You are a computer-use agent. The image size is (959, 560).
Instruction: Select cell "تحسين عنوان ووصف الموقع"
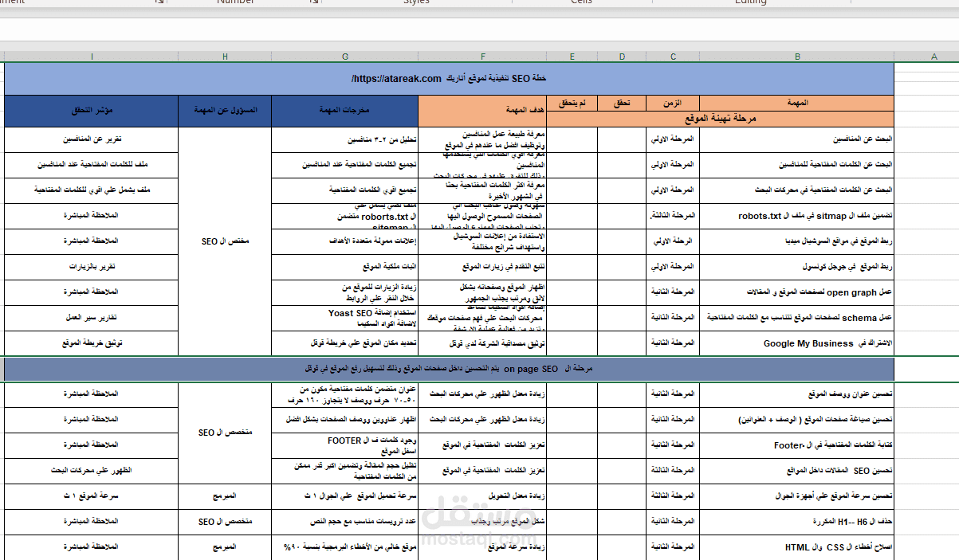click(797, 394)
